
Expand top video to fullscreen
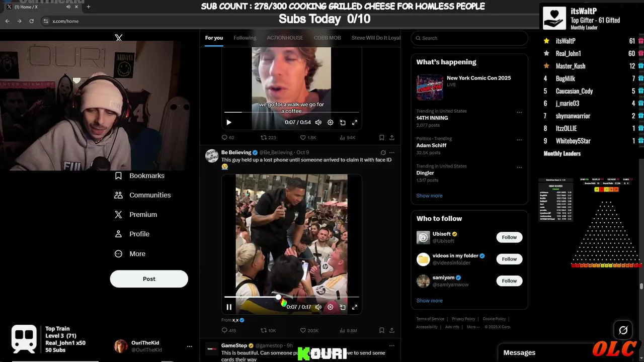355,122
